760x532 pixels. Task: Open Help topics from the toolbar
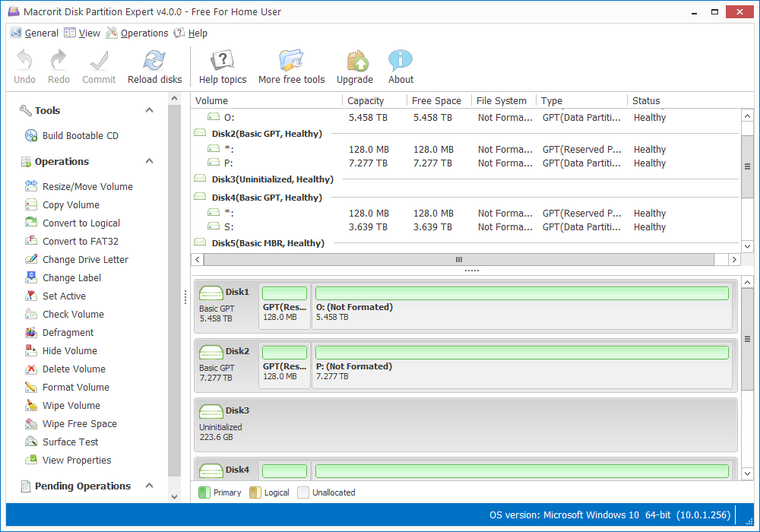223,67
